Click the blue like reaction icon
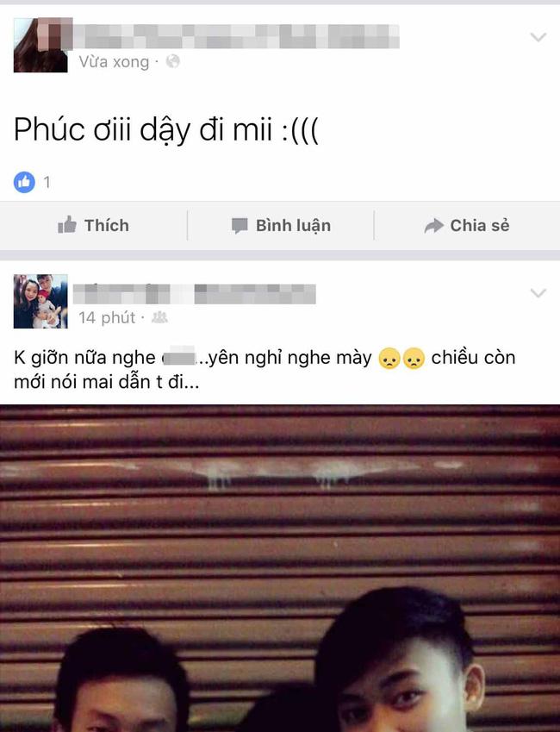This screenshot has width=560, height=732. point(24,182)
